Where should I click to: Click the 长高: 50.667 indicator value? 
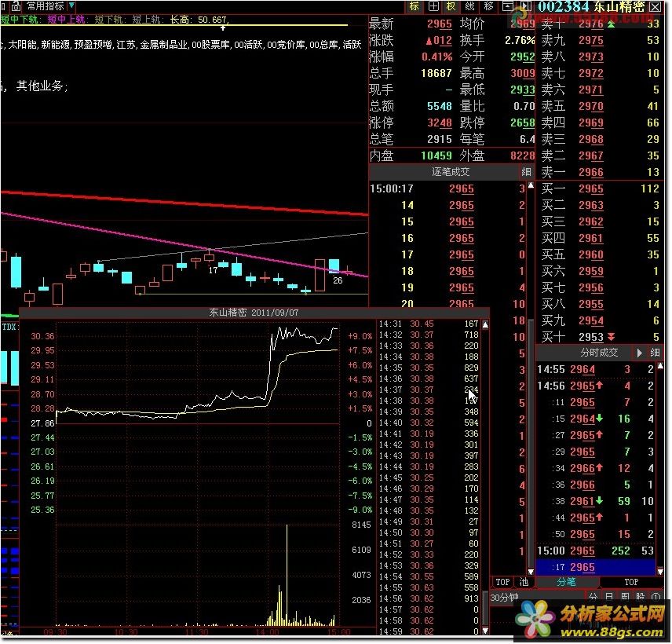coord(199,20)
